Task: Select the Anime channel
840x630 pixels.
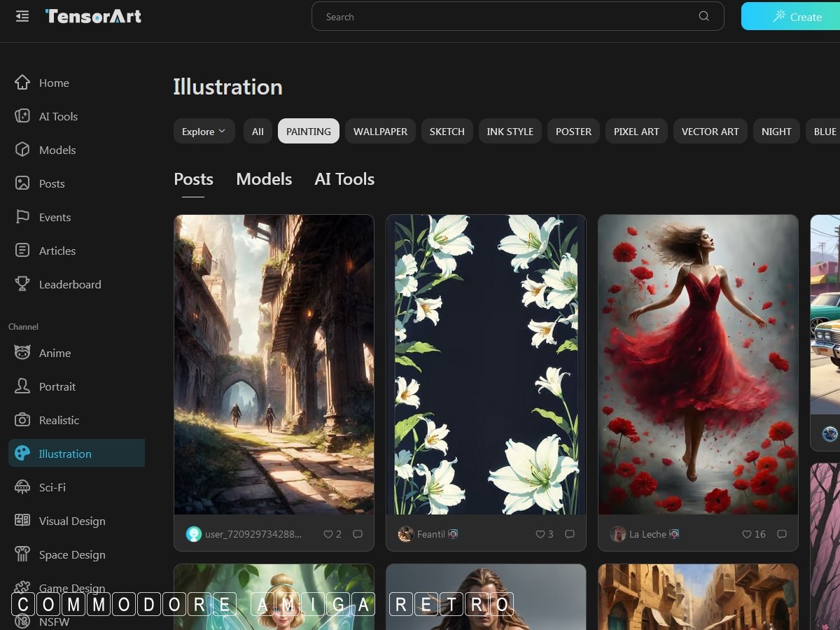Action: [x=55, y=353]
